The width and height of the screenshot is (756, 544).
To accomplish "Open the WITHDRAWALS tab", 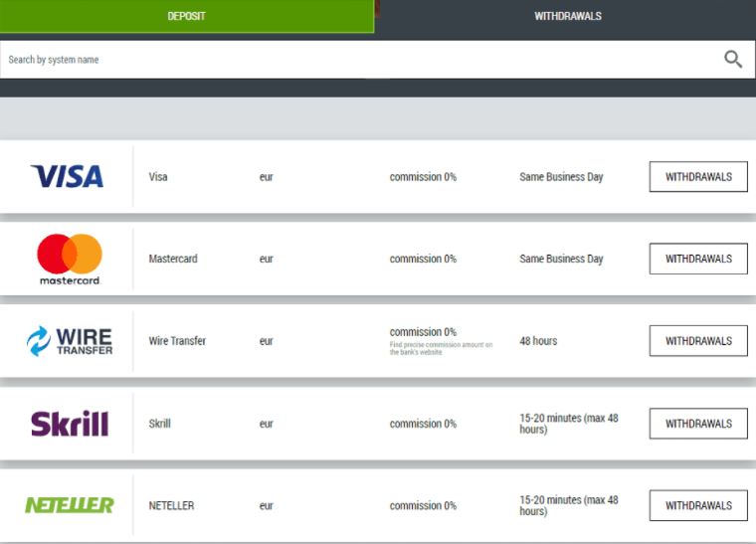I will pos(567,16).
